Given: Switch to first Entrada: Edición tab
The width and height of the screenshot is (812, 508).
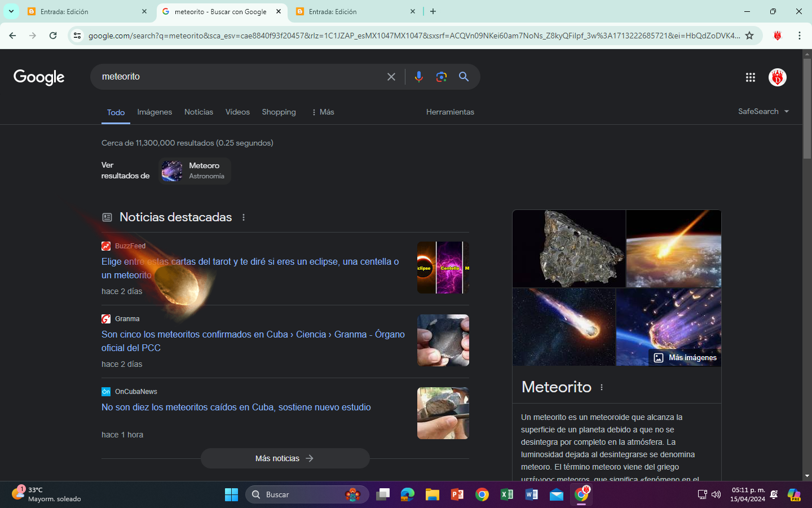Looking at the screenshot, I should pyautogui.click(x=87, y=11).
